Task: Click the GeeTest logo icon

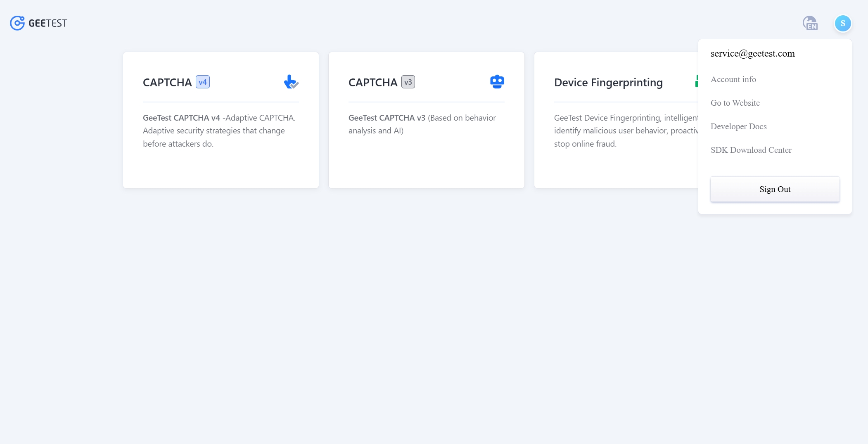Action: [x=17, y=23]
